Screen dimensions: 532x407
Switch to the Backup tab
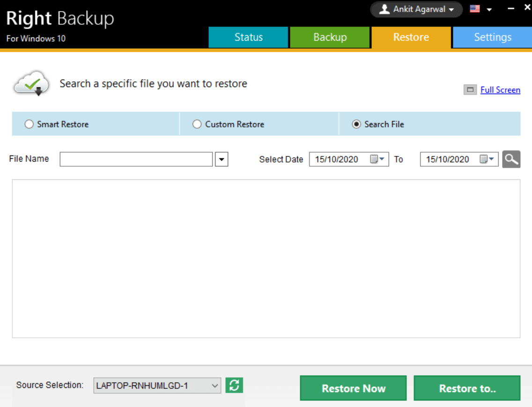click(x=330, y=37)
